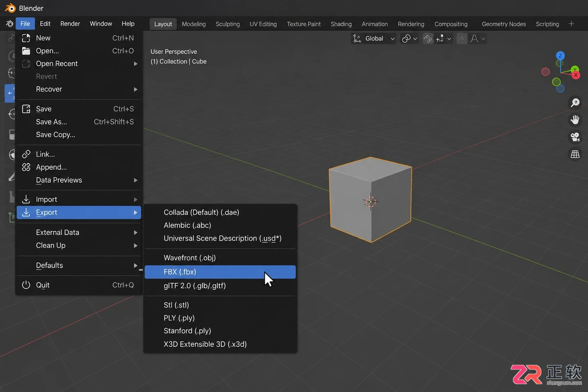This screenshot has height=392, width=588.
Task: Select Save As... menu entry
Action: pyautogui.click(x=79, y=122)
